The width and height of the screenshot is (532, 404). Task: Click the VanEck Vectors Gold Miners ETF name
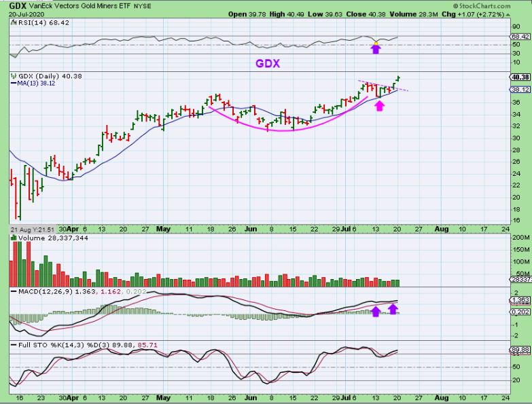79,5
